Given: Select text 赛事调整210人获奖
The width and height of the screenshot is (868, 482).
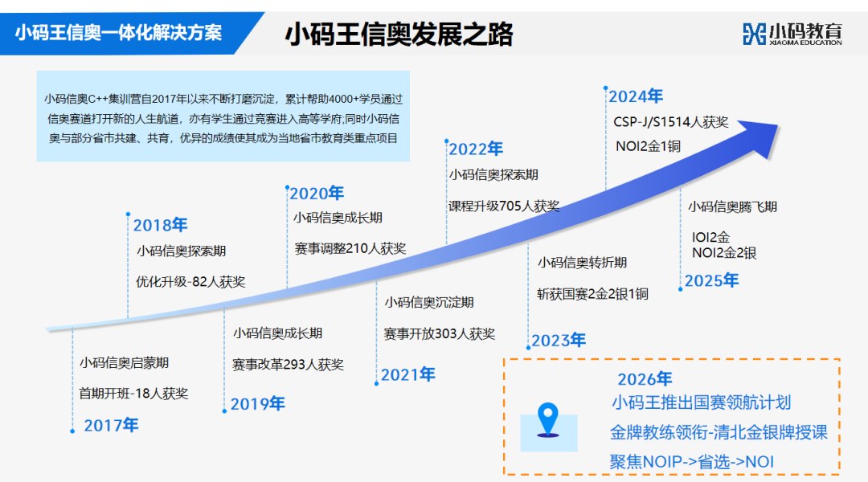Looking at the screenshot, I should pyautogui.click(x=350, y=248).
